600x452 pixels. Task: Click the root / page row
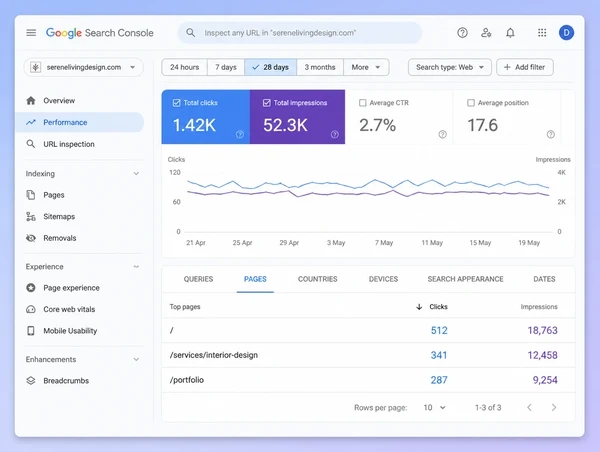click(368, 330)
